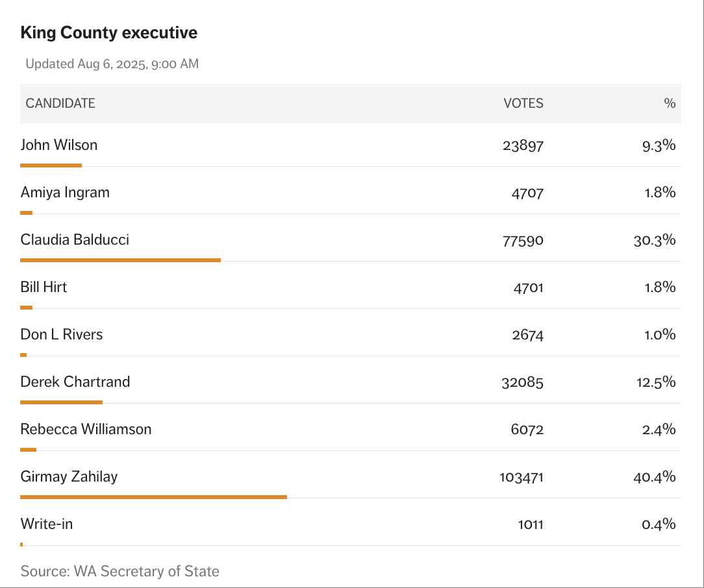Click John Wilson's orange vote bar
Image resolution: width=704 pixels, height=588 pixels.
pos(51,165)
